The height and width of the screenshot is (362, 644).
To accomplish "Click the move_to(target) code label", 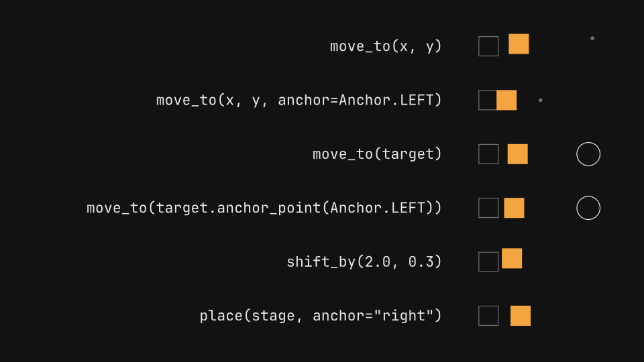I will coord(377,154).
